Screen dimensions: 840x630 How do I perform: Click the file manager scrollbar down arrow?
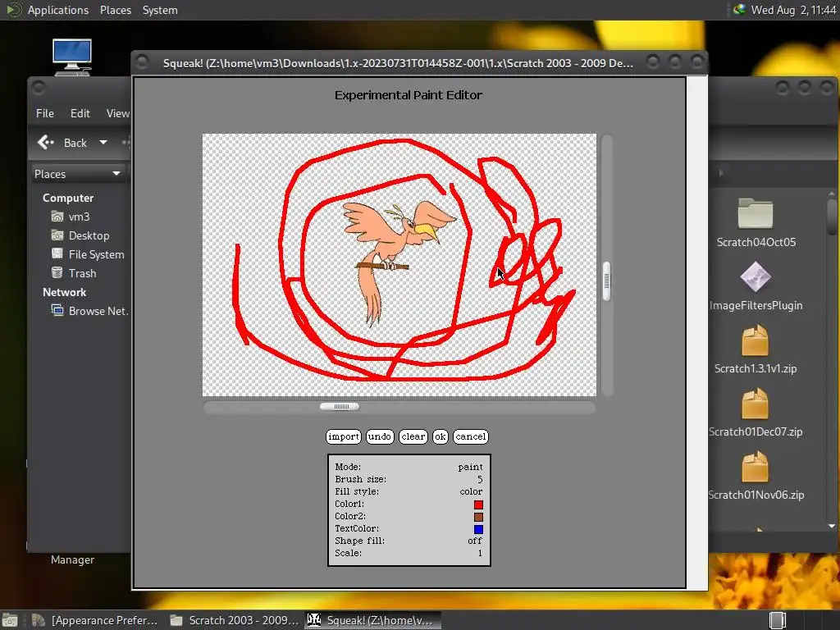click(x=832, y=526)
